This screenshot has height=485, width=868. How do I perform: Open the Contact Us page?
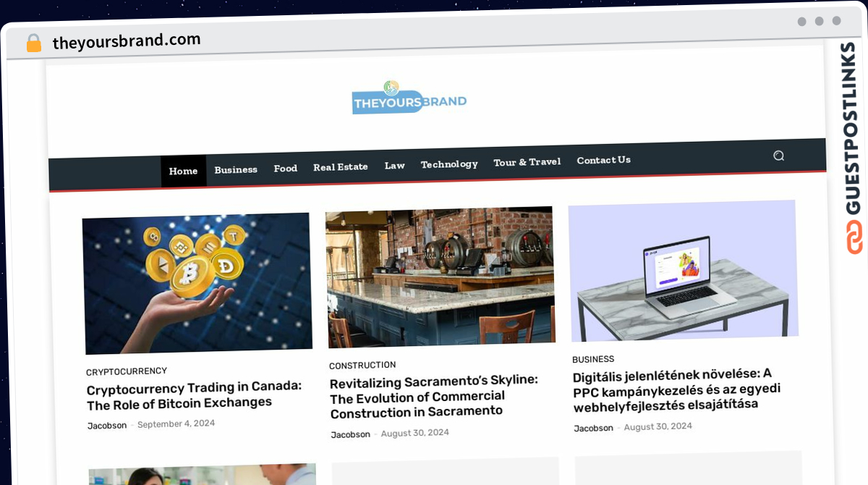click(604, 160)
